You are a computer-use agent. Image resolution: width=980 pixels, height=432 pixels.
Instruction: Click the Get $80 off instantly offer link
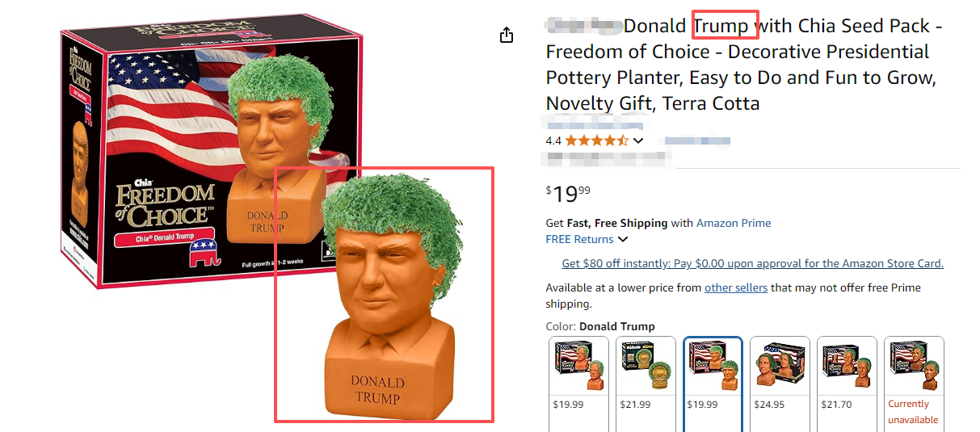click(752, 263)
